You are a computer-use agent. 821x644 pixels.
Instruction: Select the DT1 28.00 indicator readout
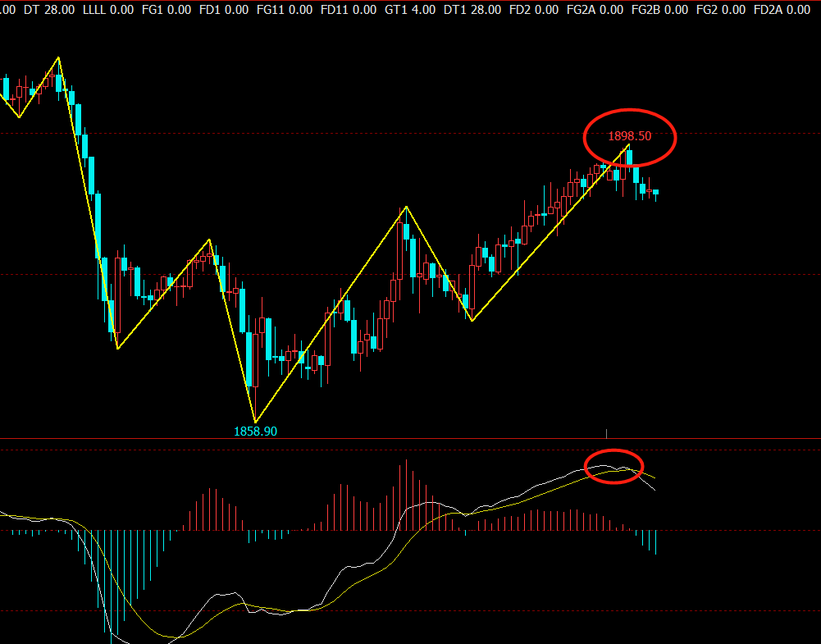pos(472,9)
